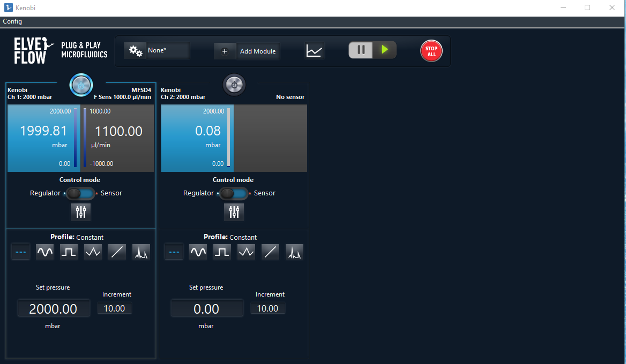Viewport: 626px width, 364px height.
Task: Hit the red STOP ALL button
Action: pyautogui.click(x=431, y=51)
